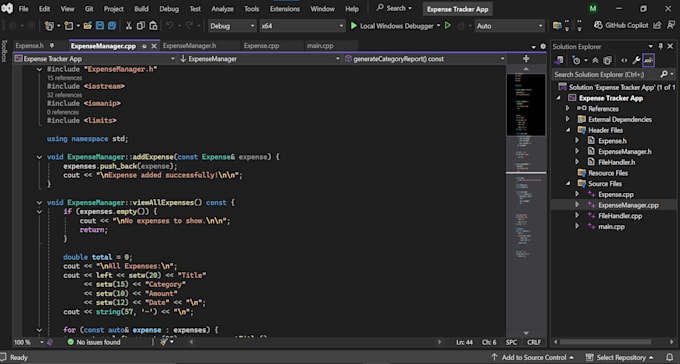
Task: Open generateCategoryReport() member dropdown
Action: [x=425, y=59]
